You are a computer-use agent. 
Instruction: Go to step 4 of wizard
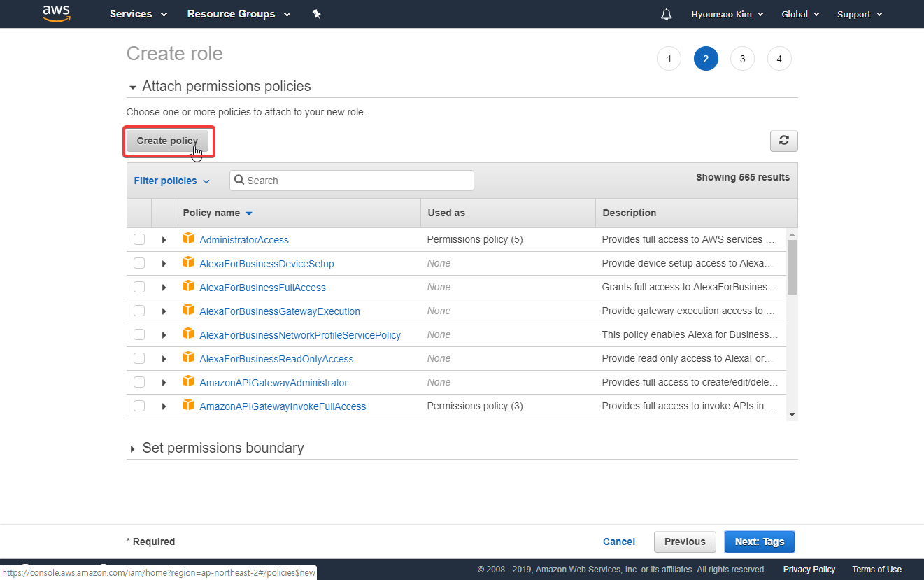point(779,59)
